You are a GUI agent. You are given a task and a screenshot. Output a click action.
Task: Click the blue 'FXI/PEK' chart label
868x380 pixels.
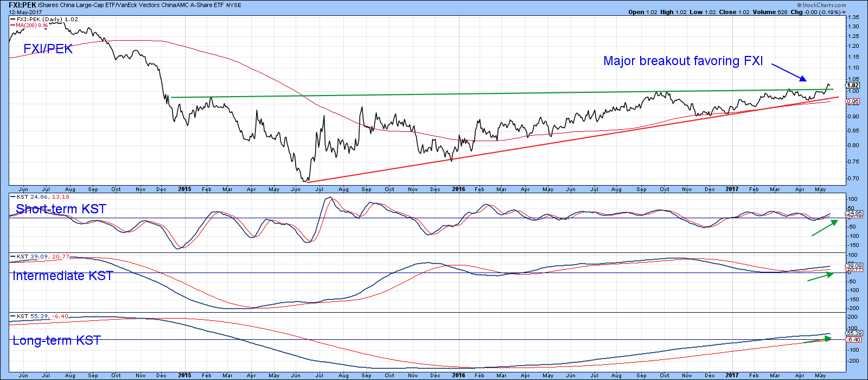tap(48, 49)
